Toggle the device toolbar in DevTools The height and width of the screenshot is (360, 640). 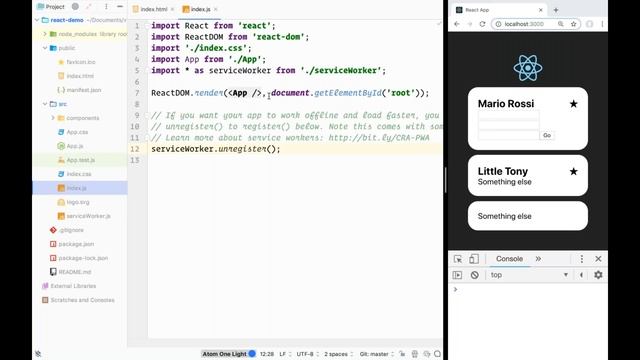[473, 259]
